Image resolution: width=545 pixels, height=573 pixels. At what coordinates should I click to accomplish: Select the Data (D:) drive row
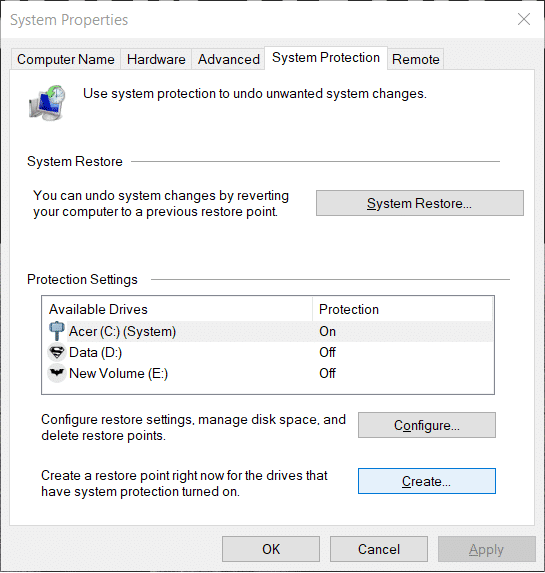pyautogui.click(x=268, y=352)
